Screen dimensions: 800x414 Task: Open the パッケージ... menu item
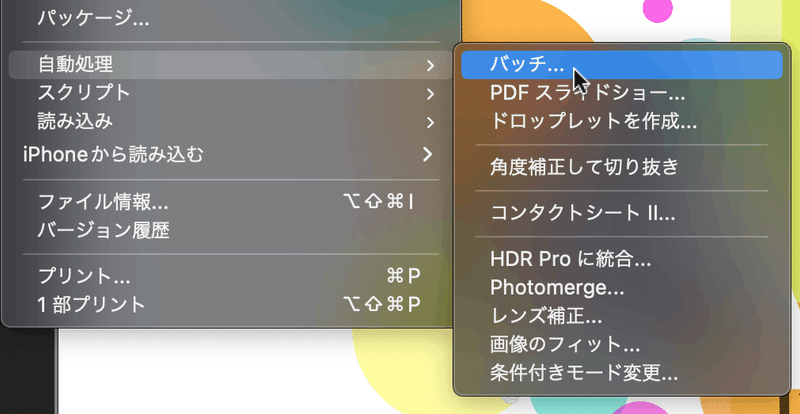(231, 20)
